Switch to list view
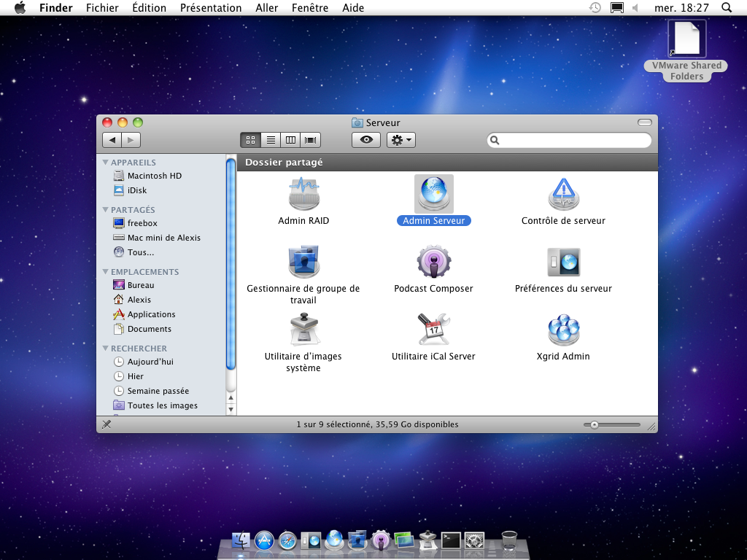The image size is (747, 560). (x=271, y=140)
